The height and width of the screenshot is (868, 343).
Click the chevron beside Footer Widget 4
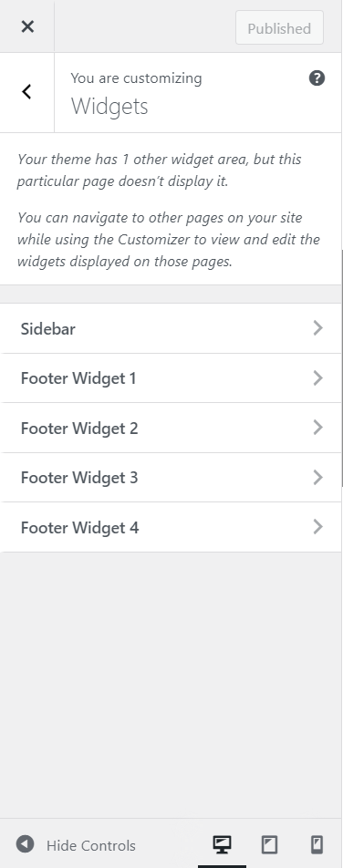pyautogui.click(x=317, y=526)
